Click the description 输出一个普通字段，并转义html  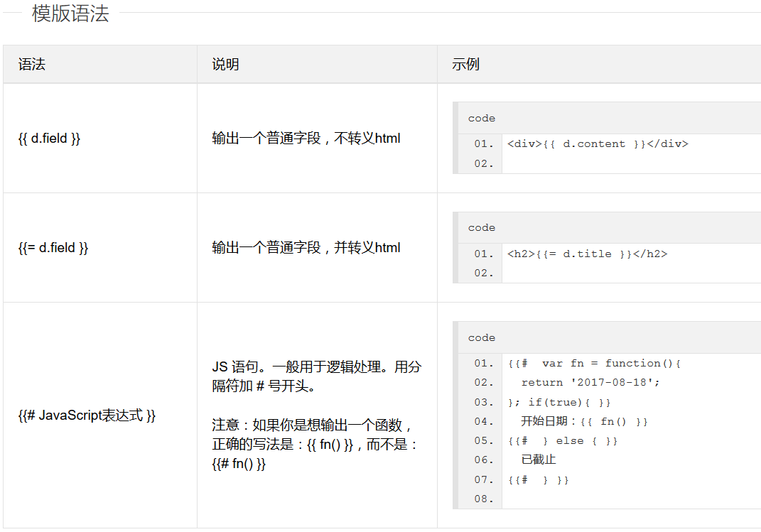[306, 247]
